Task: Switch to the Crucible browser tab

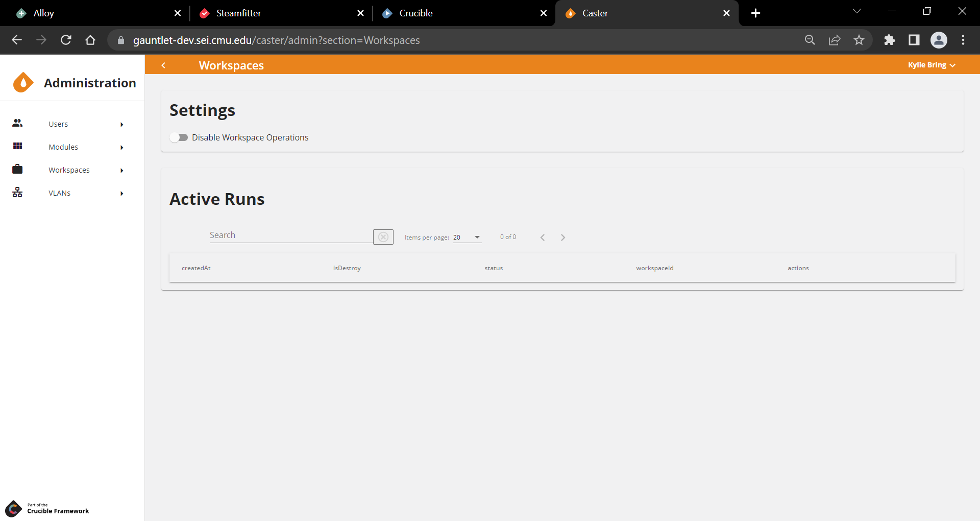Action: tap(415, 13)
